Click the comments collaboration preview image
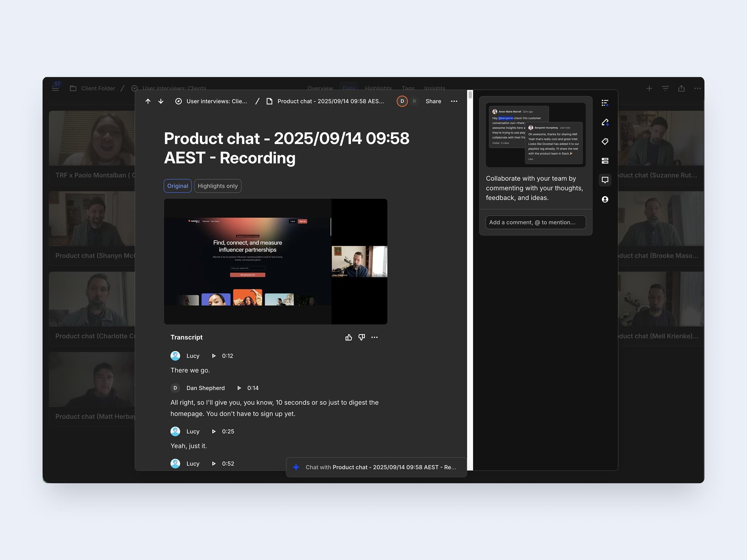The height and width of the screenshot is (560, 747). pos(536,135)
